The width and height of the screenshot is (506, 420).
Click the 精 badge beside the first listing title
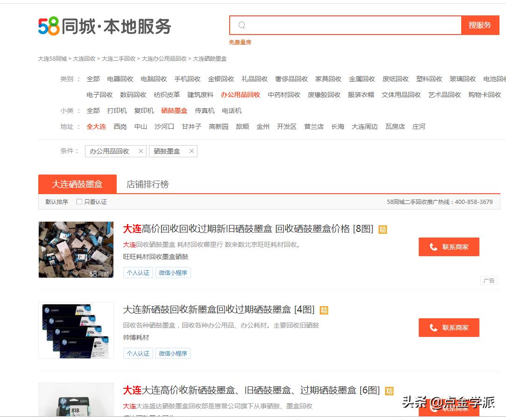382,230
